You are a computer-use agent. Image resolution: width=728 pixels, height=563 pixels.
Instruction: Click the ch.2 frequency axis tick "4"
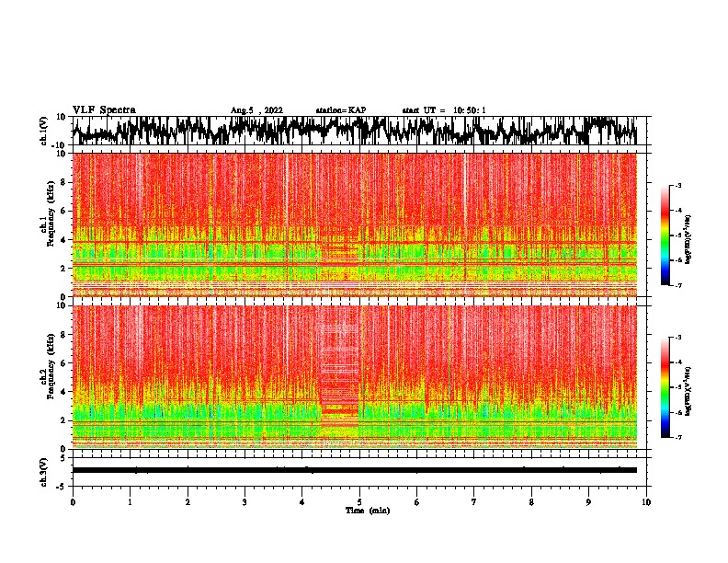coord(63,392)
